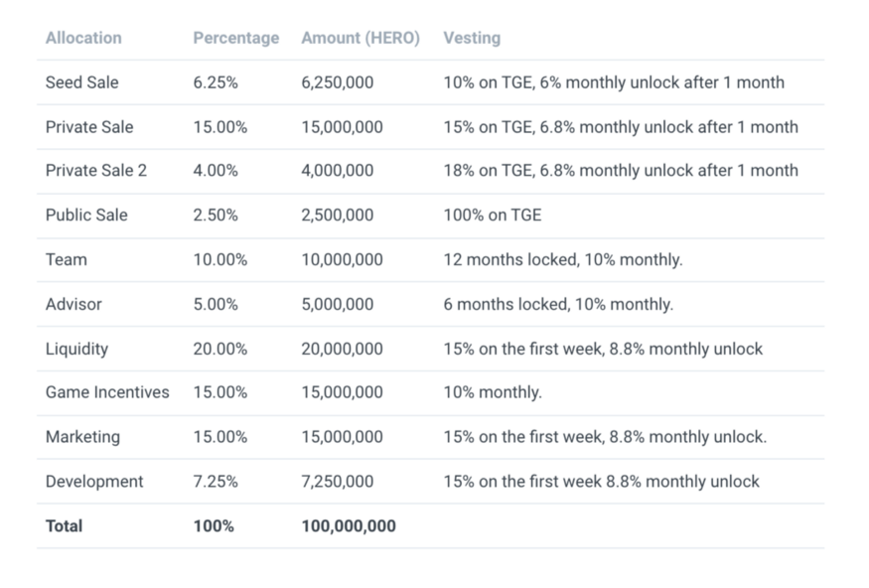The height and width of the screenshot is (588, 869).
Task: Click the Allocation column header
Action: [x=83, y=38]
